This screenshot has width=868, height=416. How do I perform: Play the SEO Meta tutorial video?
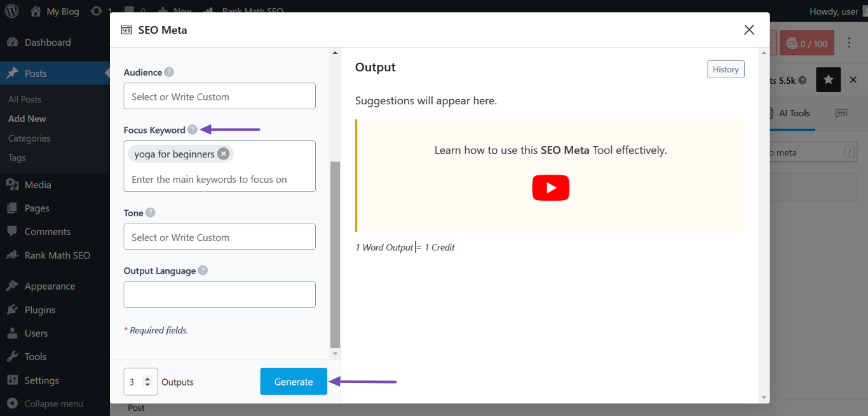pos(551,188)
